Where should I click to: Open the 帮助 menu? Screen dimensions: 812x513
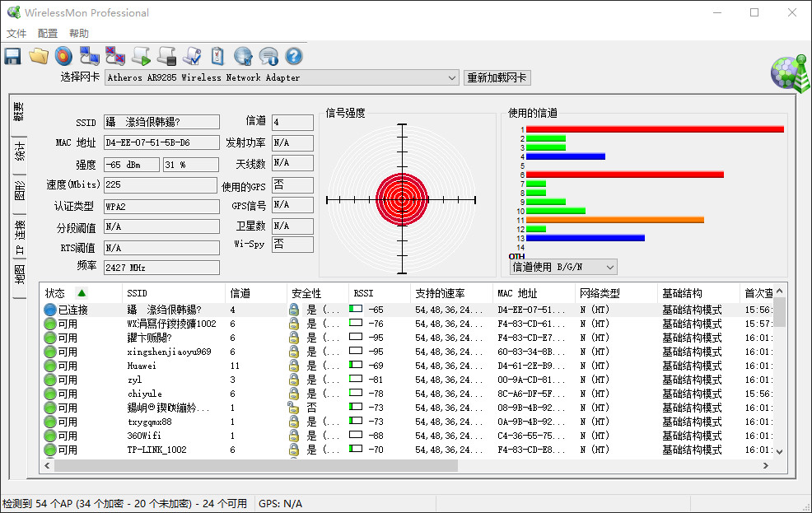click(79, 33)
